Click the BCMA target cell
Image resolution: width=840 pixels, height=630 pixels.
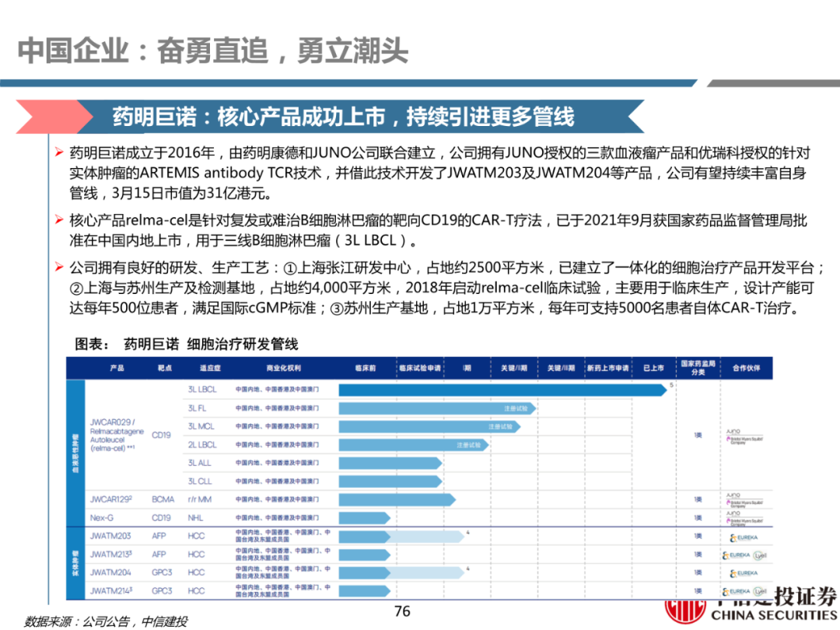tap(163, 499)
